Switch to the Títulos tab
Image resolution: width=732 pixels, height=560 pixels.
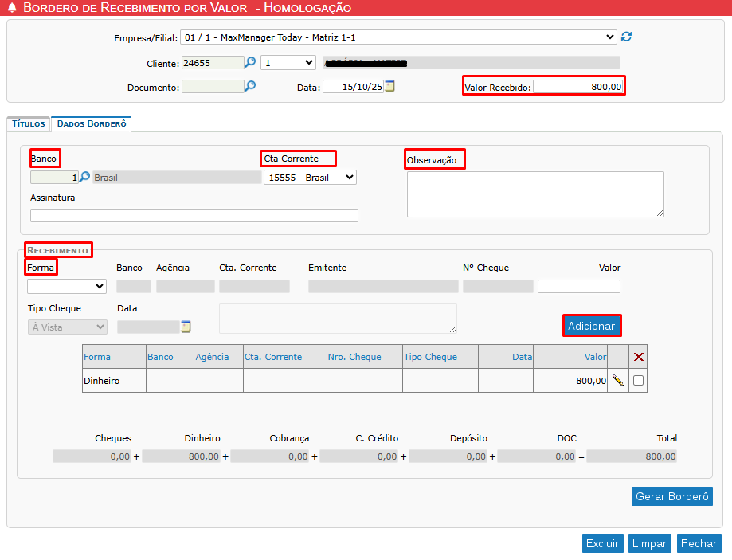[28, 124]
